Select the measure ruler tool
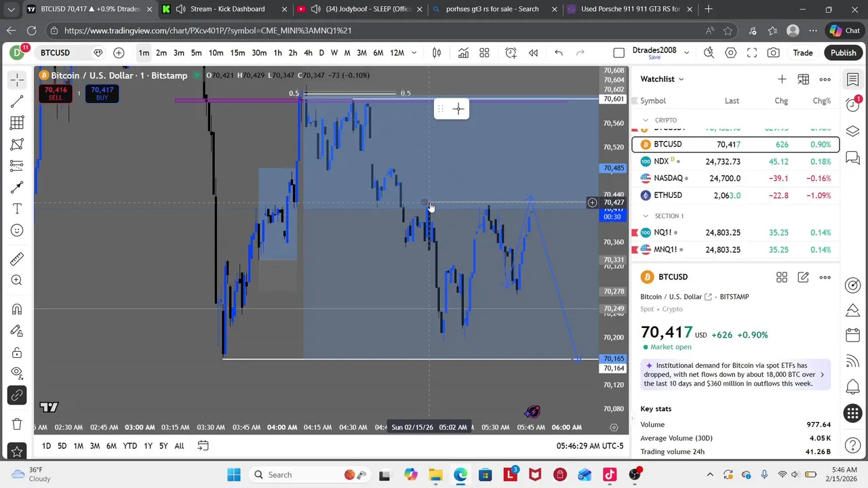 click(17, 259)
